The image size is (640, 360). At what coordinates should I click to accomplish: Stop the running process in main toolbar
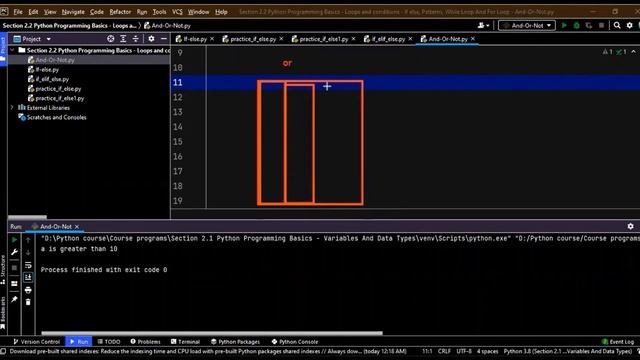point(601,25)
